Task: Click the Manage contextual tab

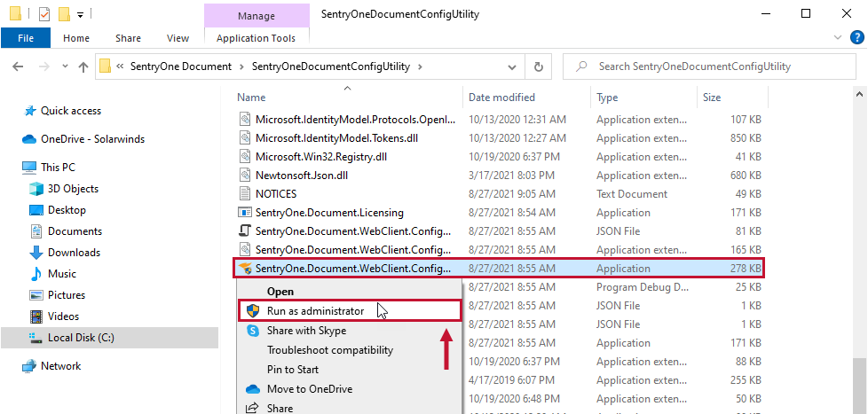Action: (256, 16)
